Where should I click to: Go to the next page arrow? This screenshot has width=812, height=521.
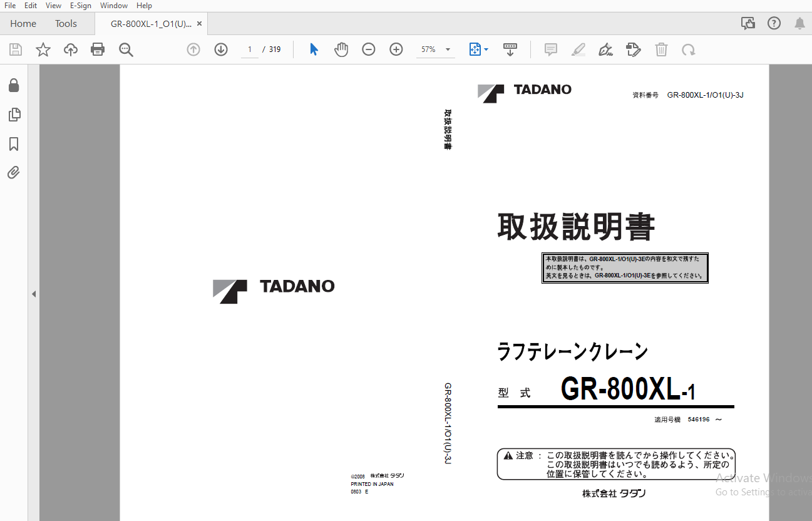(x=221, y=49)
